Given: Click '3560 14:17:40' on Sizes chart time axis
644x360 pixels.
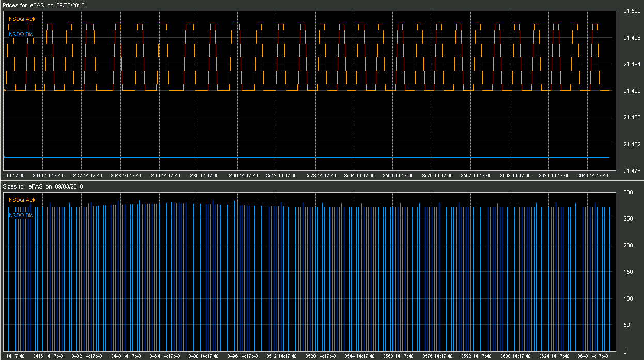Looking at the screenshot, I should click(x=399, y=356).
